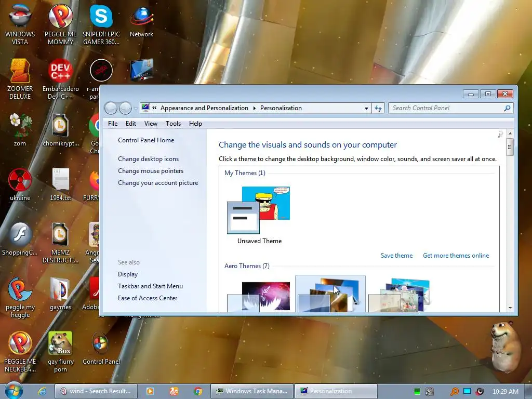This screenshot has width=532, height=399.
Task: Click Get more themes online link
Action: coord(456,256)
